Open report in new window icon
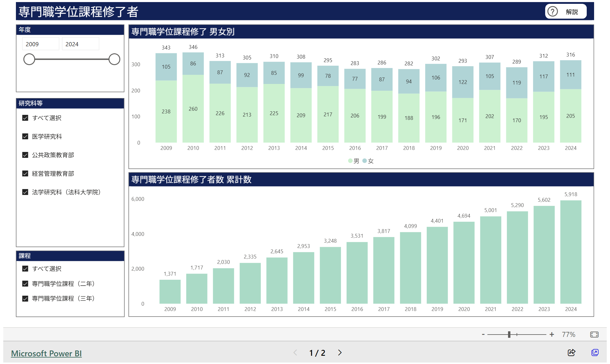 pos(595,353)
